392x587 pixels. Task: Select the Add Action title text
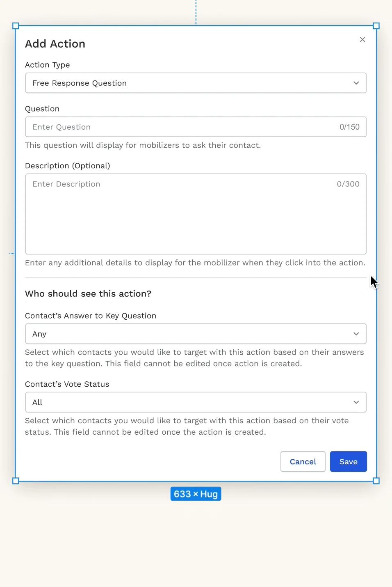(55, 44)
